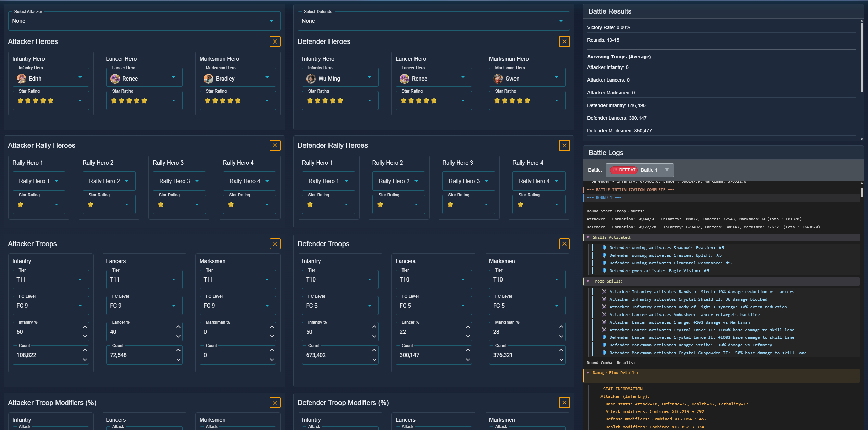This screenshot has height=430, width=868.
Task: Open attacker Infantry Hero Edith dropdown
Action: pos(50,79)
